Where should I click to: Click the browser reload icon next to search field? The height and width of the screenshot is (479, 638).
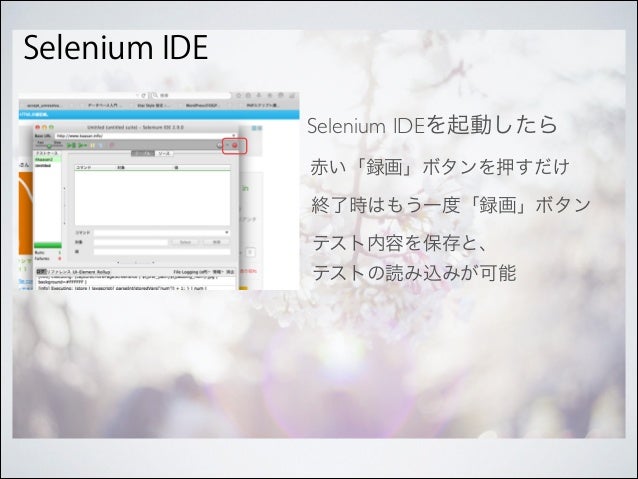(x=143, y=95)
